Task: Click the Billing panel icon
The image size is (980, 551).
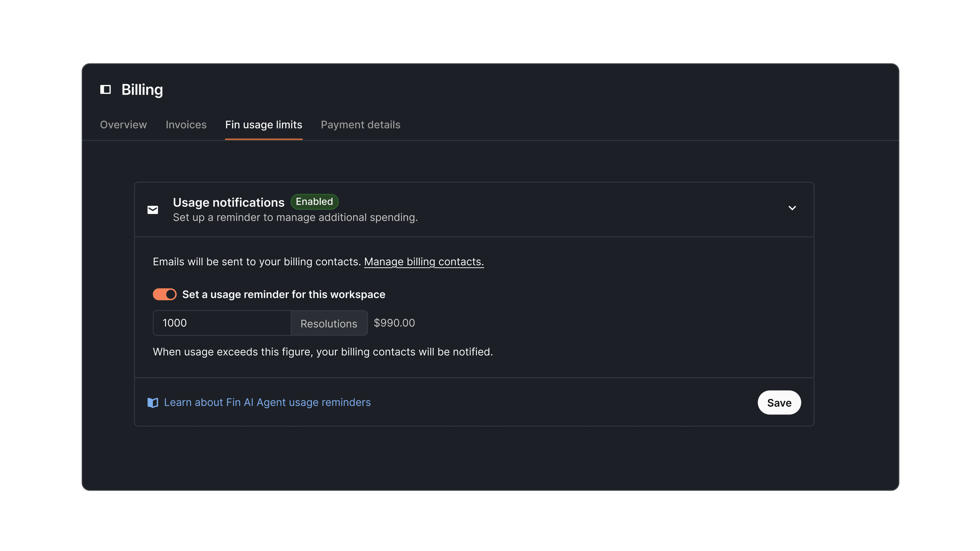Action: point(106,90)
